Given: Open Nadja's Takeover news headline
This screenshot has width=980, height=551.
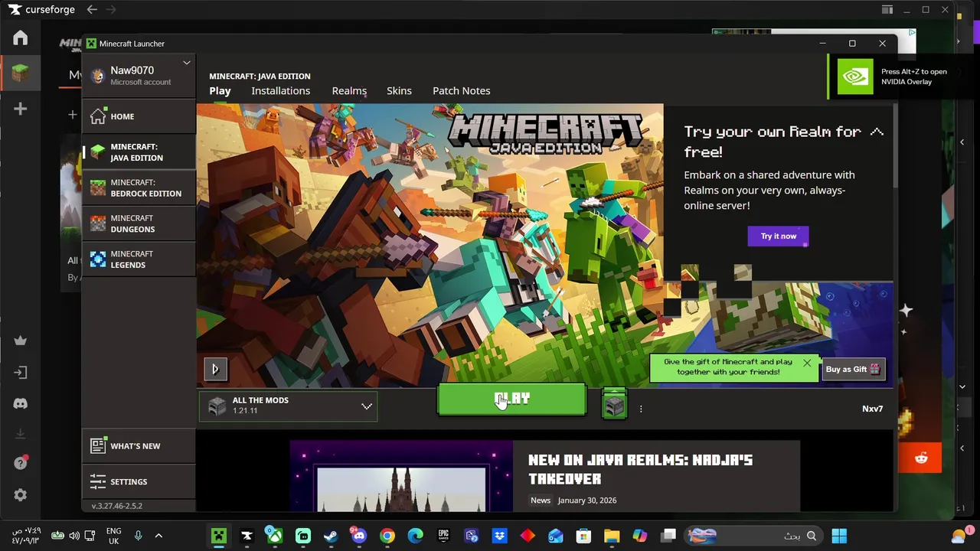Looking at the screenshot, I should pos(640,469).
